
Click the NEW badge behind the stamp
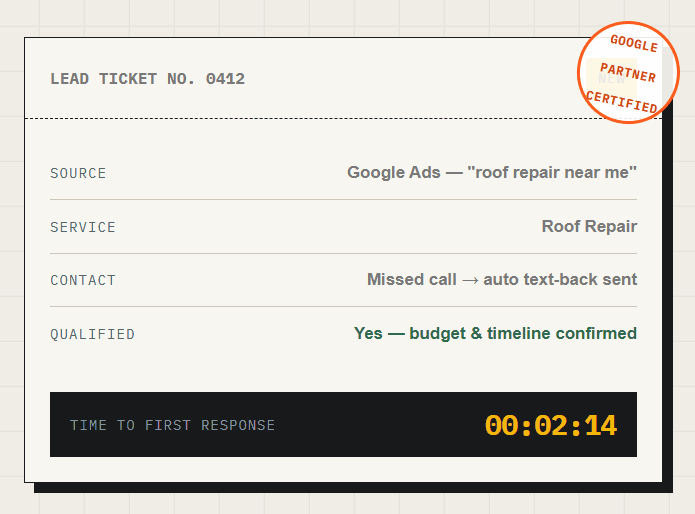point(611,78)
